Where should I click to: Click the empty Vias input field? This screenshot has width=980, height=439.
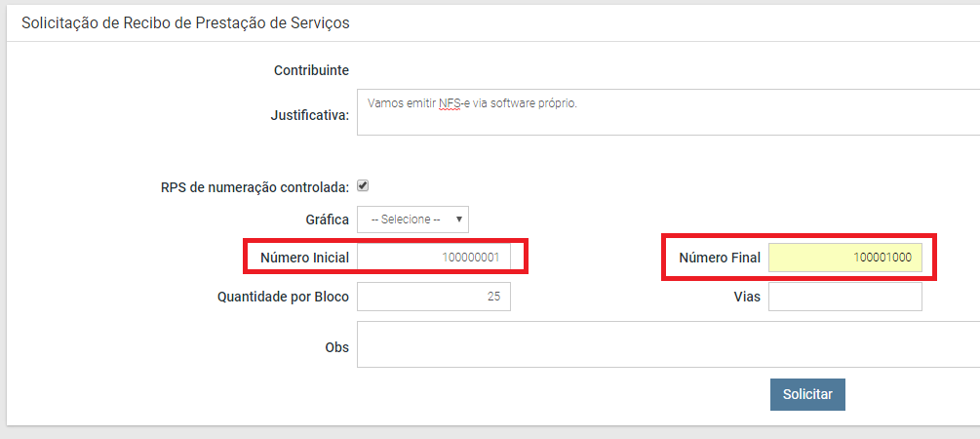pos(844,297)
